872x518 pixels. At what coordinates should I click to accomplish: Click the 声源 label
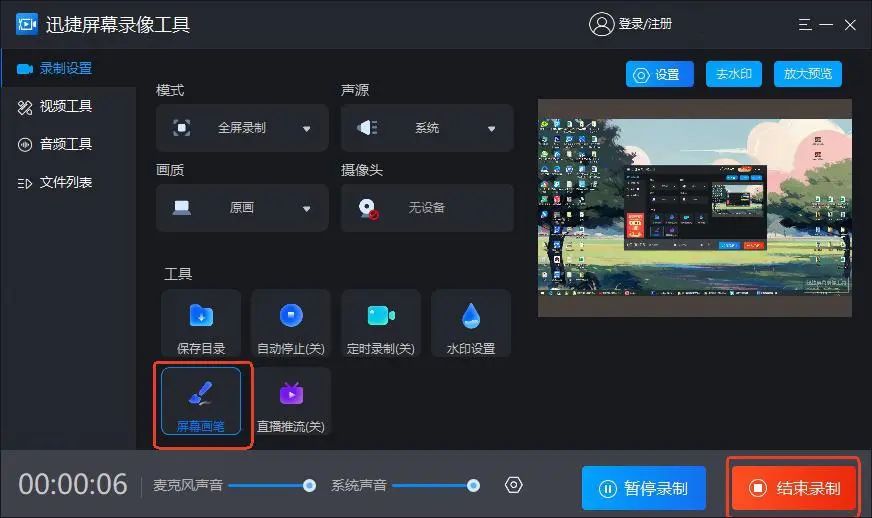(x=355, y=90)
